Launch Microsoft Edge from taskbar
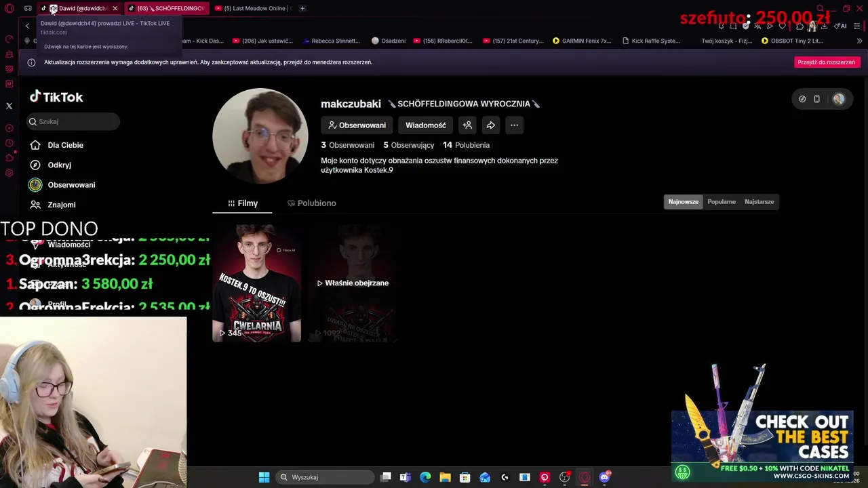Screen dimensions: 868x488 click(425, 477)
